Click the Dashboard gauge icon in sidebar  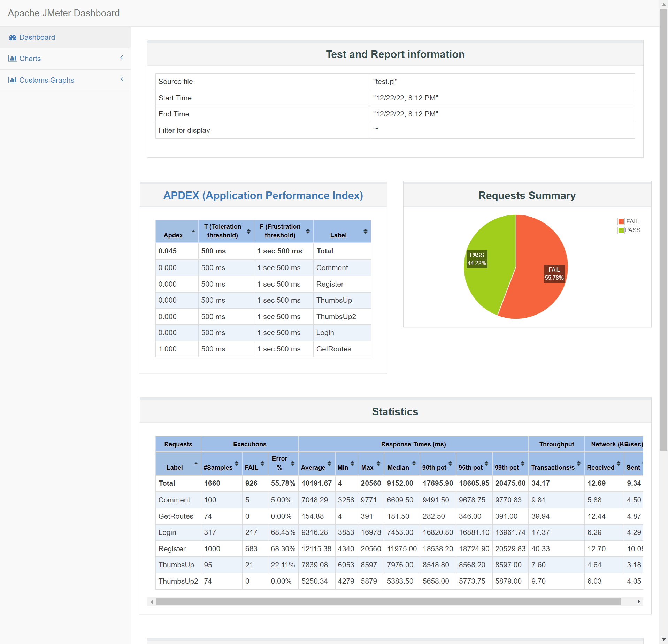(13, 37)
